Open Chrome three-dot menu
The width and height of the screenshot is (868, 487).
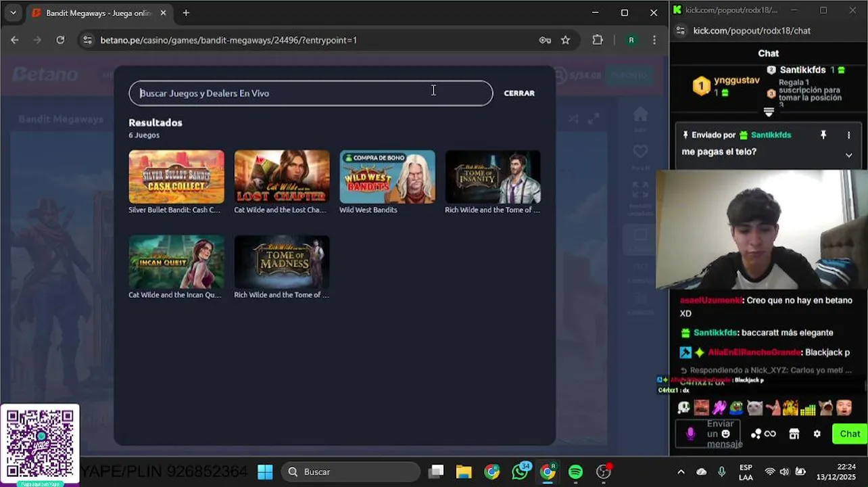(x=654, y=40)
